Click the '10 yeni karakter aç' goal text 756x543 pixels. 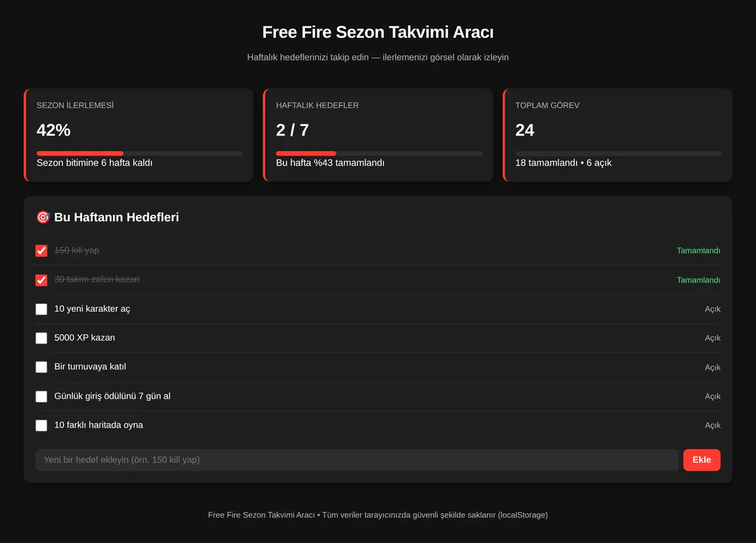click(x=93, y=309)
